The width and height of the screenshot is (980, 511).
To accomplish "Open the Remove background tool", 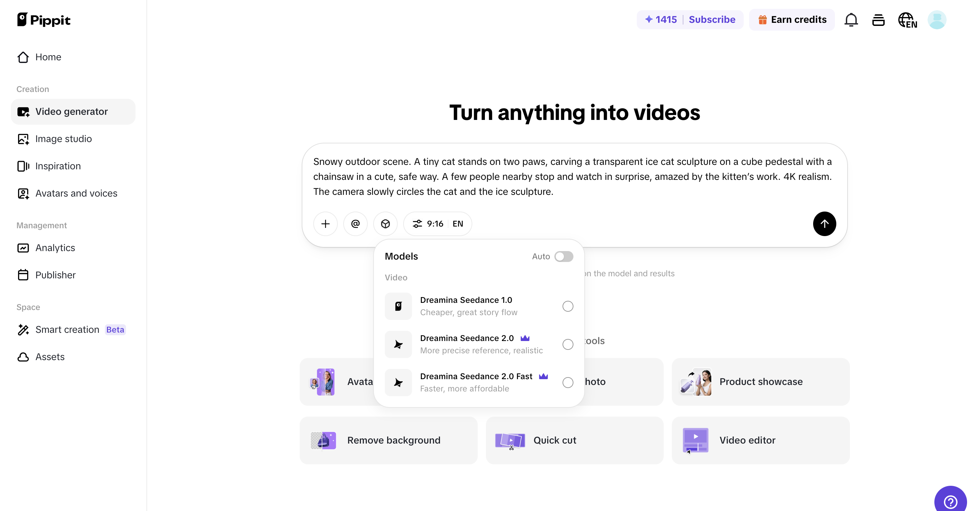I will coord(389,440).
